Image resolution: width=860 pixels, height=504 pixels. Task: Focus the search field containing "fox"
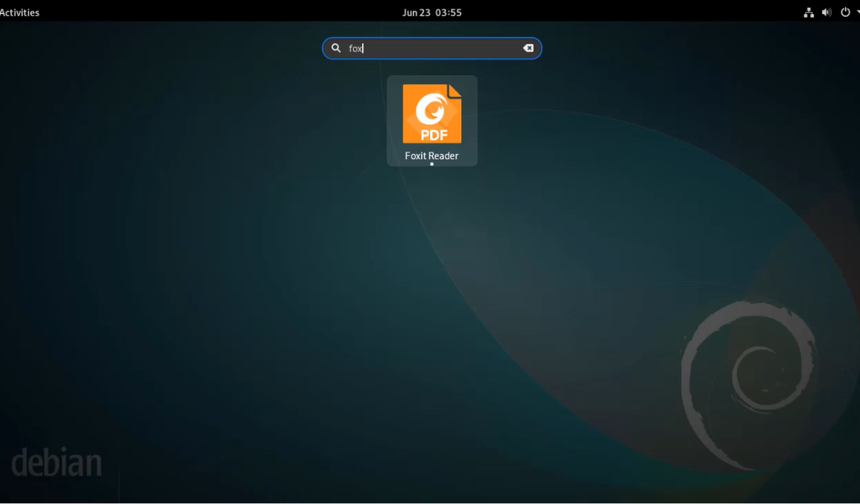(x=432, y=48)
